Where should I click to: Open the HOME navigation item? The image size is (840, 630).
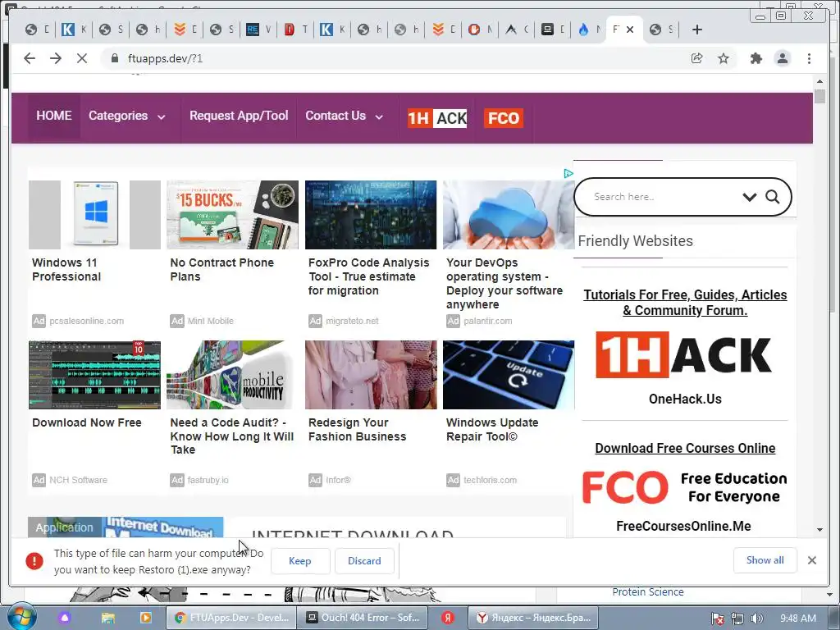coord(54,116)
